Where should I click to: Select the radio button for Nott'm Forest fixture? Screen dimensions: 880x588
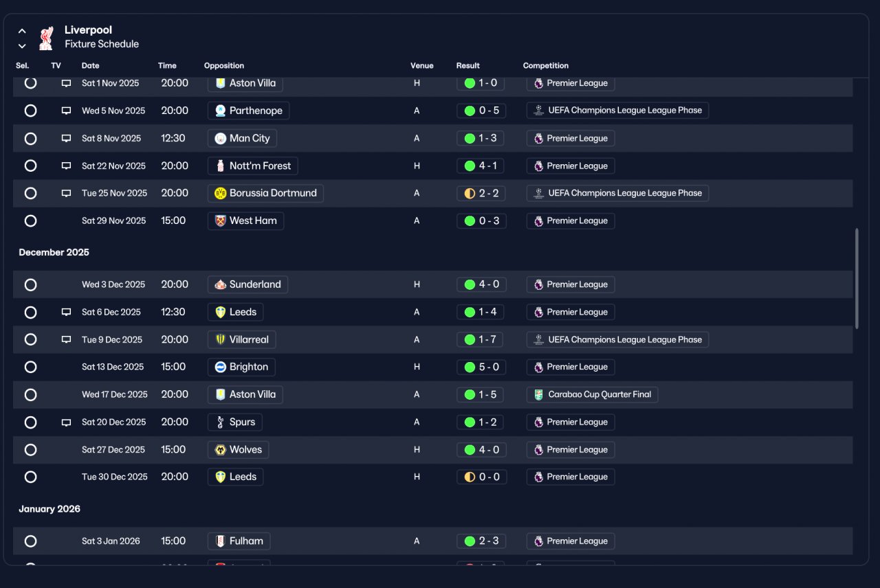click(30, 166)
